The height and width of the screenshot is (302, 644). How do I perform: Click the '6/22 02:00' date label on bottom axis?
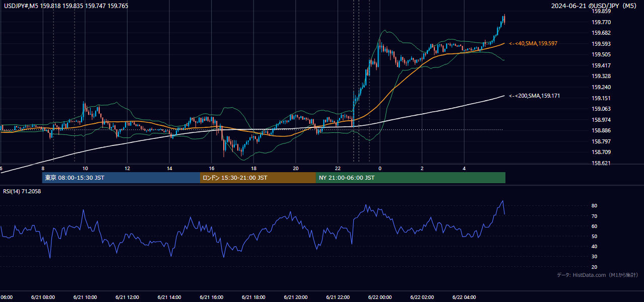tap(422, 297)
